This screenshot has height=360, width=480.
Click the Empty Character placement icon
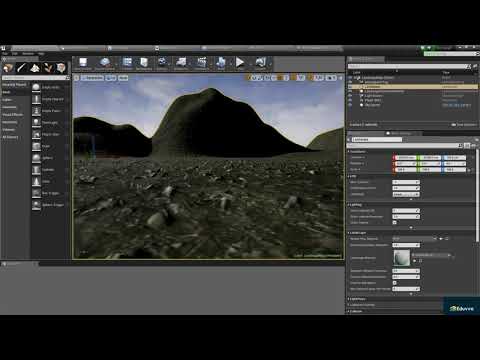coord(36,99)
